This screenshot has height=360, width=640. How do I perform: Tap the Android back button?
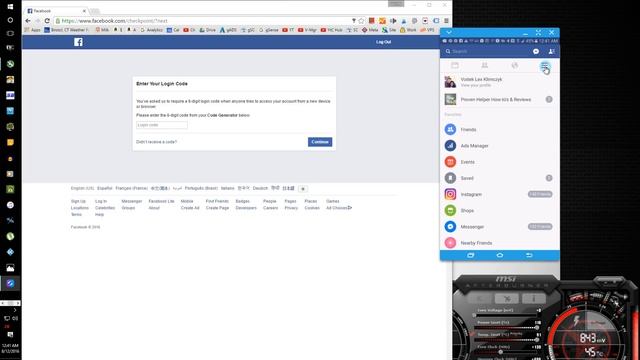(529, 255)
